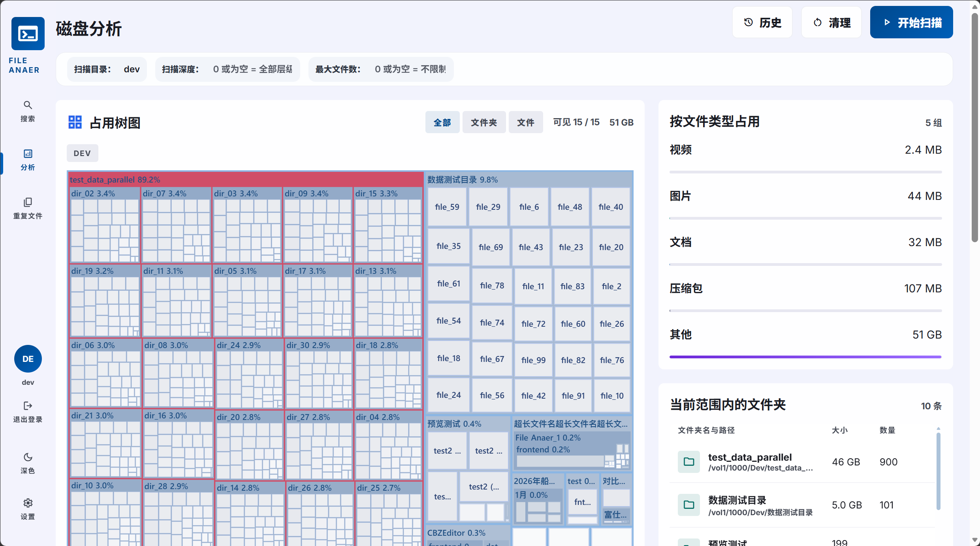The image size is (980, 546).
Task: Filter treemap by files (文件)
Action: [525, 122]
